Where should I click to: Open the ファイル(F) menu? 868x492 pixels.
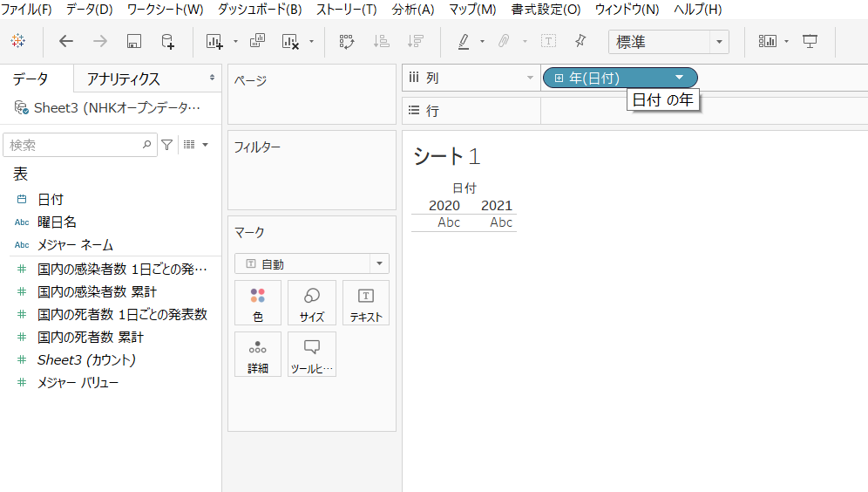(x=26, y=10)
